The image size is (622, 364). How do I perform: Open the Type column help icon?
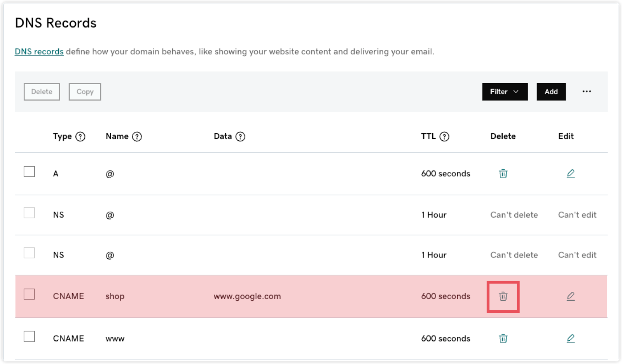(80, 137)
